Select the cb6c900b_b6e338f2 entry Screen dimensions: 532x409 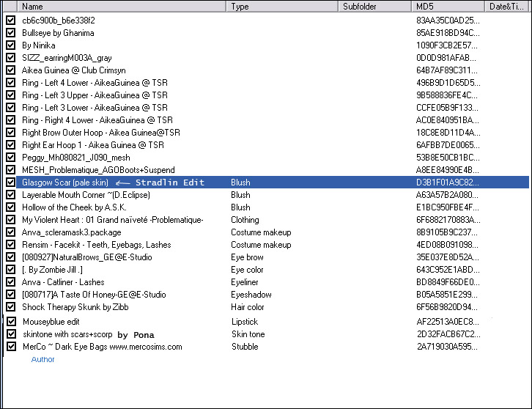click(58, 21)
